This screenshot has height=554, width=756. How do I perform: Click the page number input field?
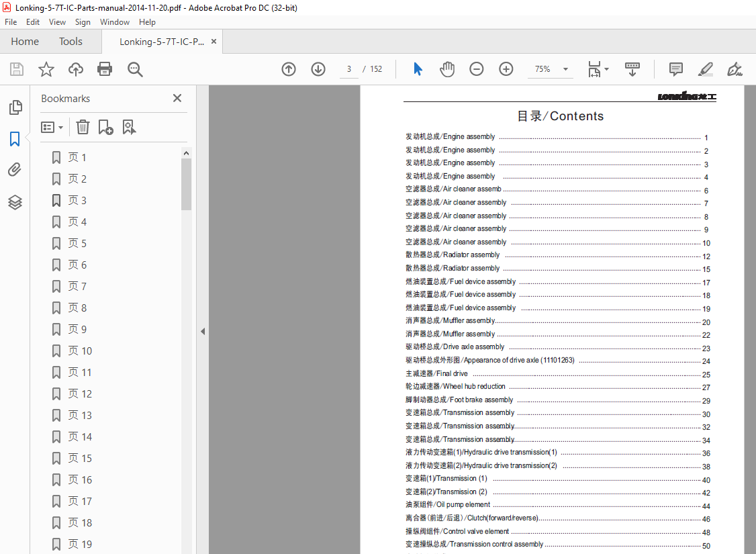[x=349, y=69]
